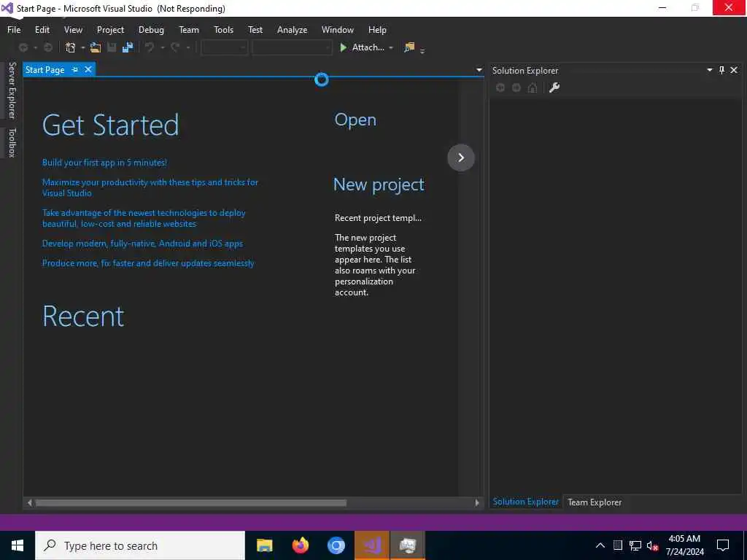
Task: Click the New Project toolbar icon
Action: 71,47
